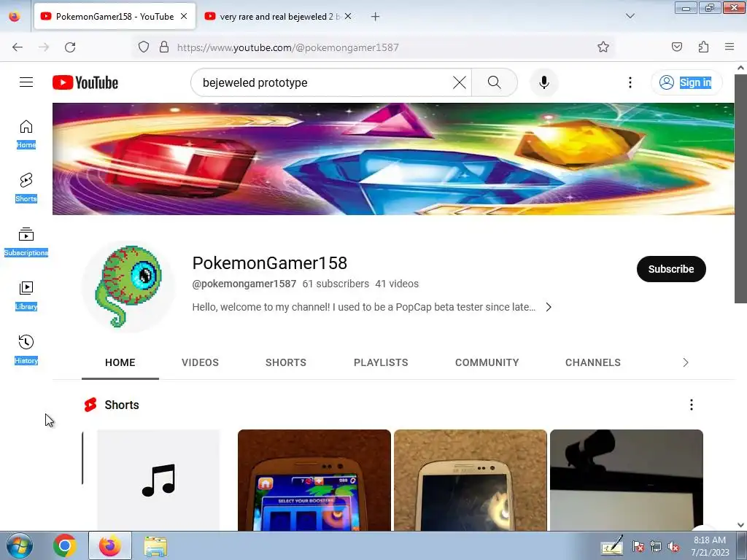
Task: Go back with the browser back arrow
Action: click(x=18, y=47)
